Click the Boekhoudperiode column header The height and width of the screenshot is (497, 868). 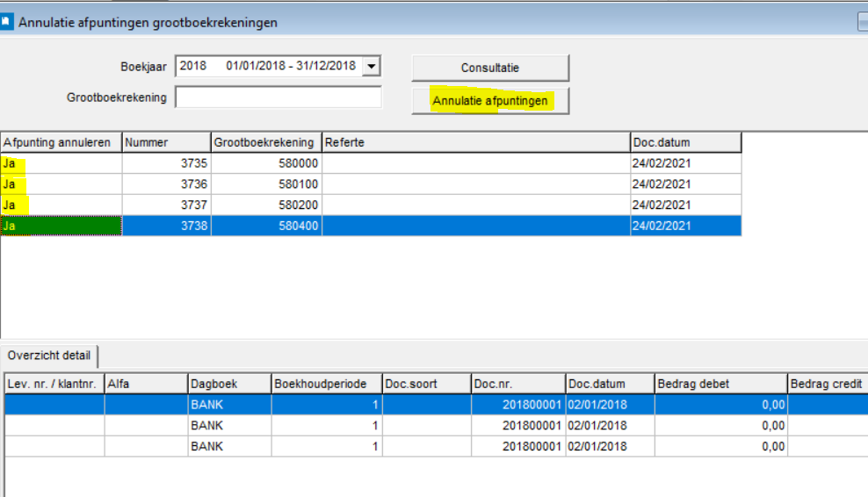tap(326, 384)
